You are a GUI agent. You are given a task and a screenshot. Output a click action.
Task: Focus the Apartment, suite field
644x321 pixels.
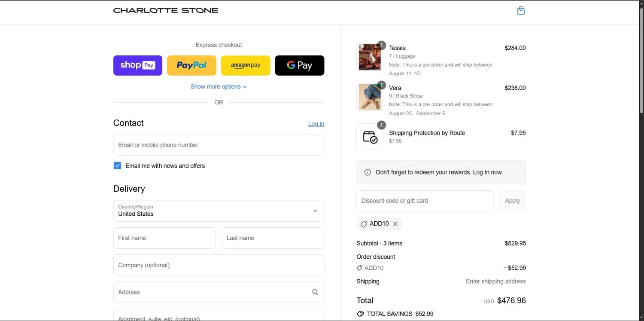point(219,315)
